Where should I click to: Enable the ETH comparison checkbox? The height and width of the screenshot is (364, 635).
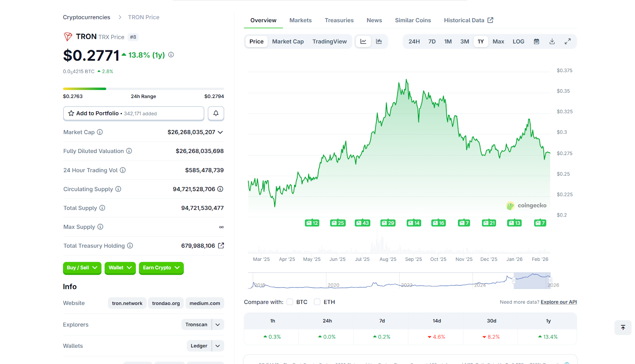[x=317, y=302]
